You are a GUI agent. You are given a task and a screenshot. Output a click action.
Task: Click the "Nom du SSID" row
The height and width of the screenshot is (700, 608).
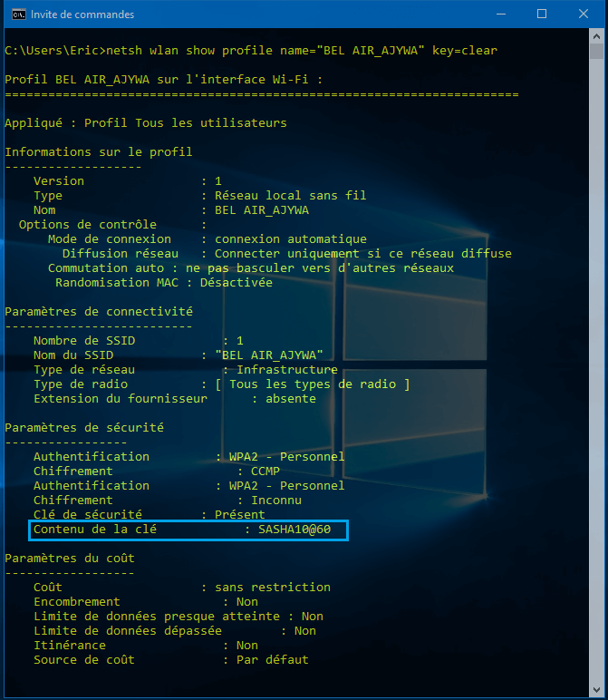(x=178, y=355)
